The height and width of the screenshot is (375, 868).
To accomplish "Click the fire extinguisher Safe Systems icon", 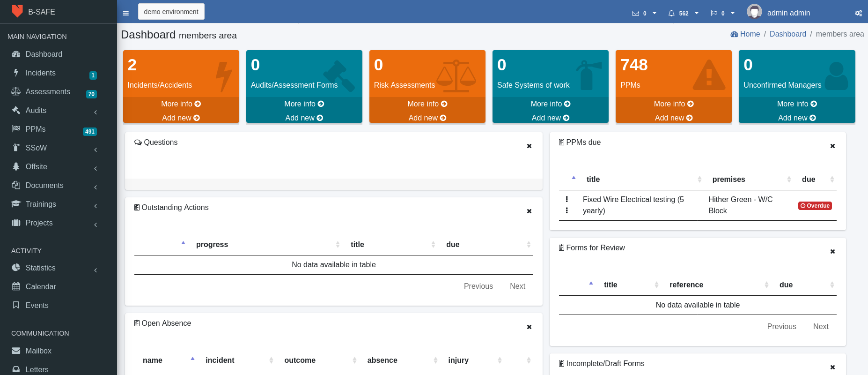I will [x=588, y=75].
